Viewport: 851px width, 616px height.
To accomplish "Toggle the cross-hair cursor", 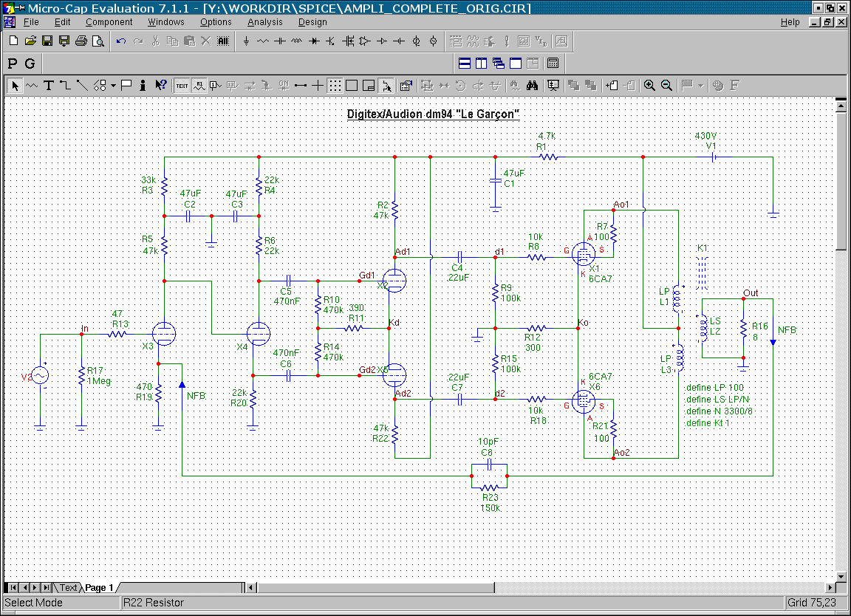I will coord(318,85).
